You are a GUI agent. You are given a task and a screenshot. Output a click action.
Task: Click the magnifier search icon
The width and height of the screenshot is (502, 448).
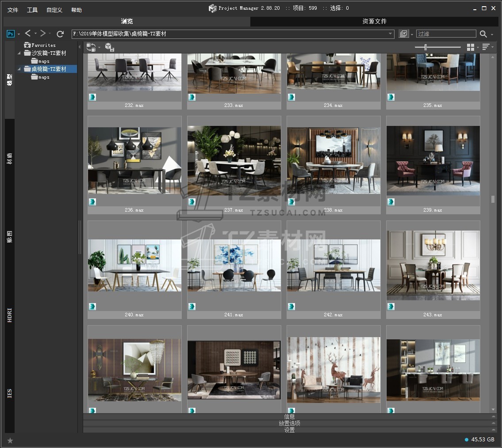pos(483,34)
